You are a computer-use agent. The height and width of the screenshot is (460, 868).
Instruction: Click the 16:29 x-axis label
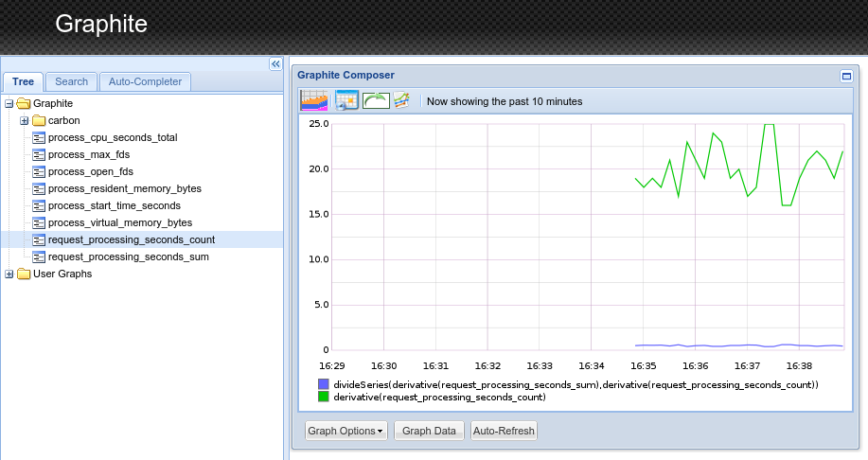(x=331, y=366)
